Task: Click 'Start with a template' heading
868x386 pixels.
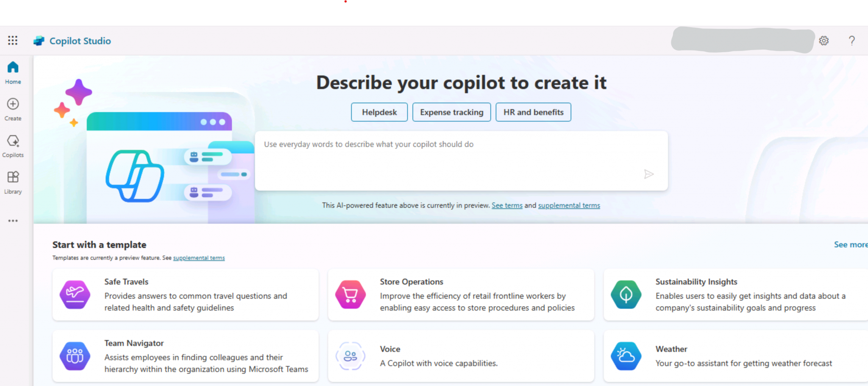Action: click(x=99, y=245)
